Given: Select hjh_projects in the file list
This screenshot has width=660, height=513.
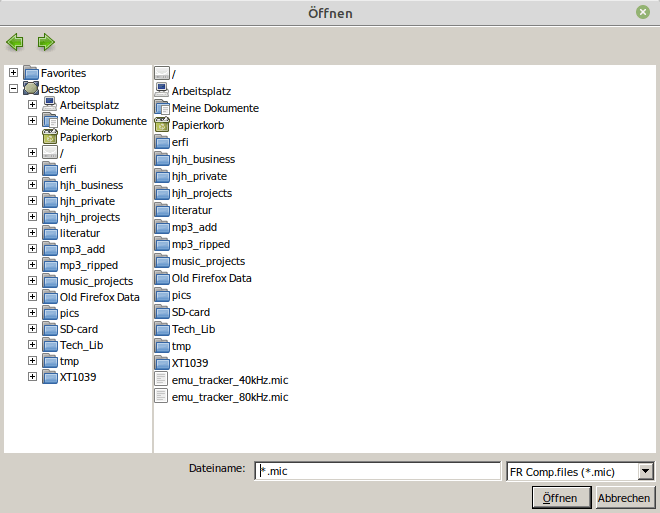Looking at the screenshot, I should coord(202,193).
